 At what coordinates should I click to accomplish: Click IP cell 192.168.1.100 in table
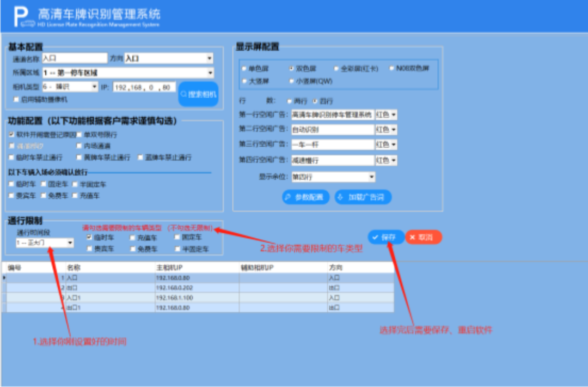click(197, 298)
